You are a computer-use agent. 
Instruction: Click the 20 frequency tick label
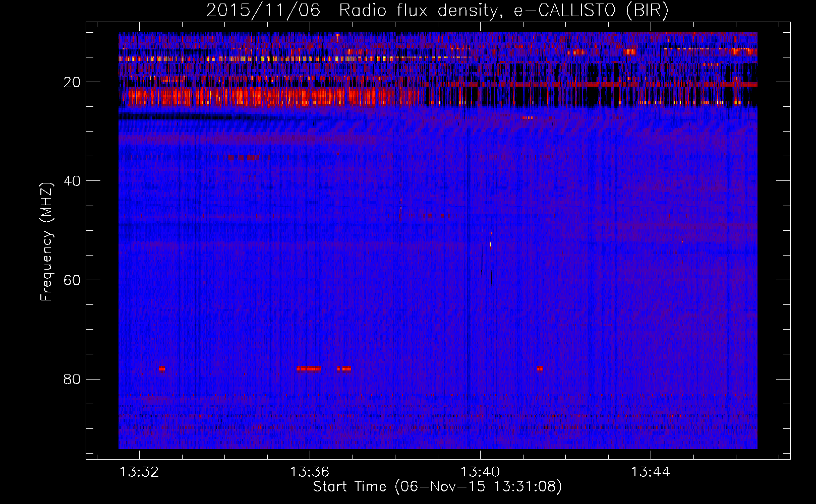(x=73, y=82)
